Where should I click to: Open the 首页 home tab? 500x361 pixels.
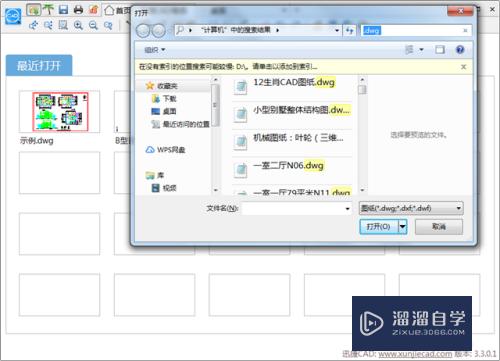(x=117, y=10)
